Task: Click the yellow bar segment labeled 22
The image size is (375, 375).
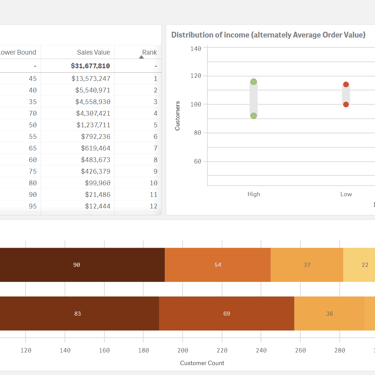Action: coord(359,265)
